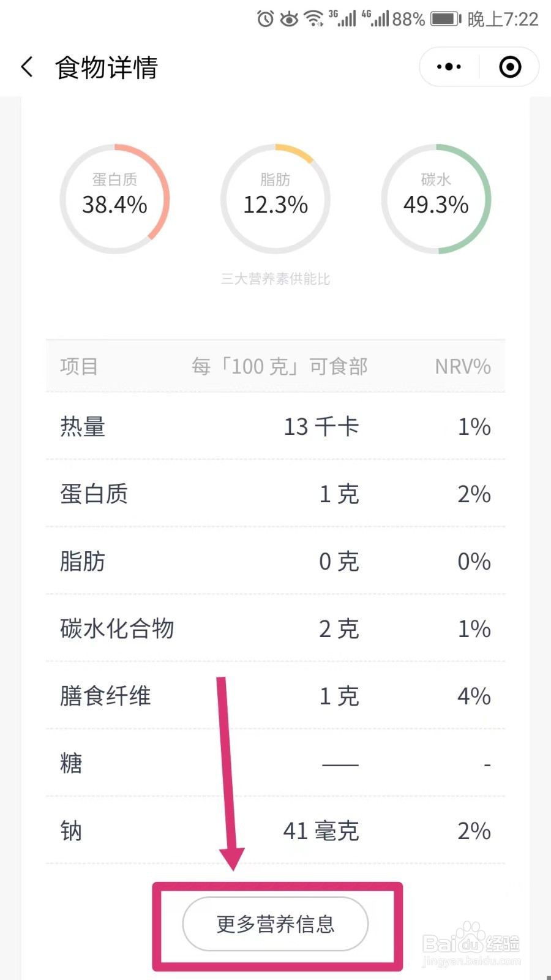Select the 碳水 49.3% ring chart
The height and width of the screenshot is (980, 551).
pyautogui.click(x=437, y=199)
